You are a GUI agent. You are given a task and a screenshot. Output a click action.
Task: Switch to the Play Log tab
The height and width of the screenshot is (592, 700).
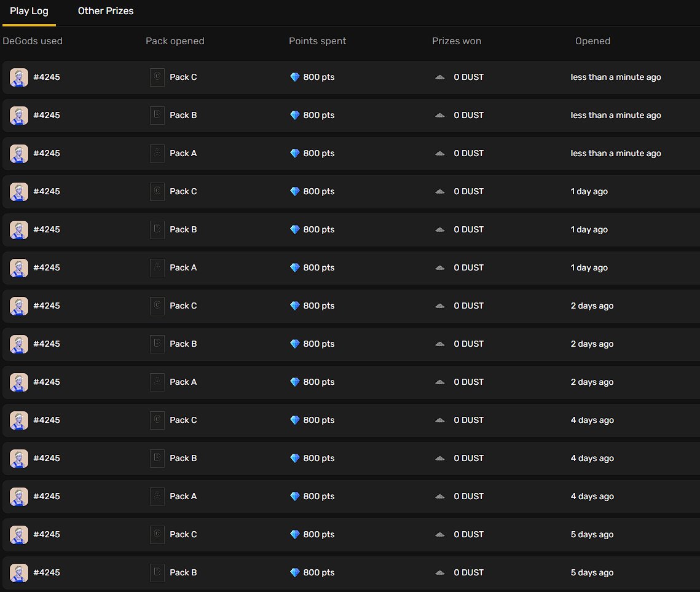point(29,11)
